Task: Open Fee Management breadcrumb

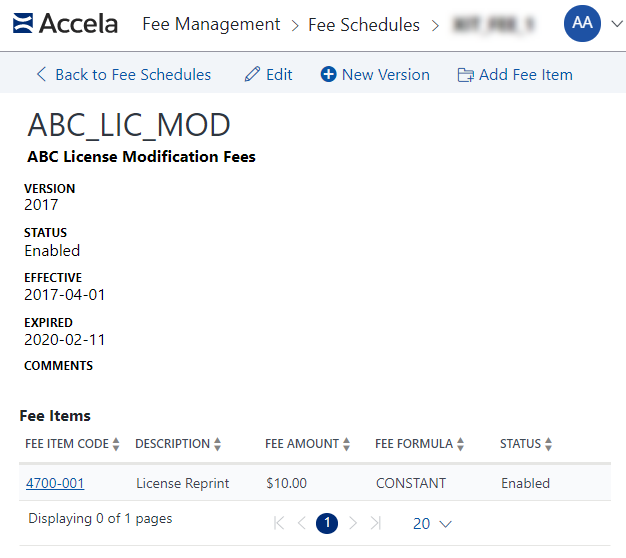Action: 211,24
